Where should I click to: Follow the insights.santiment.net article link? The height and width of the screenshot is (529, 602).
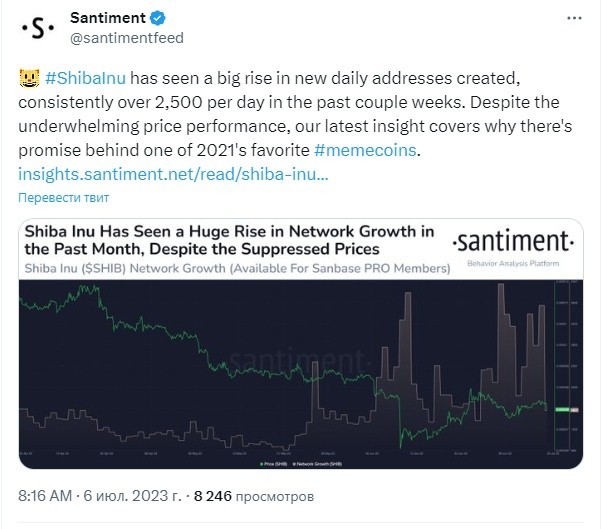pyautogui.click(x=173, y=174)
